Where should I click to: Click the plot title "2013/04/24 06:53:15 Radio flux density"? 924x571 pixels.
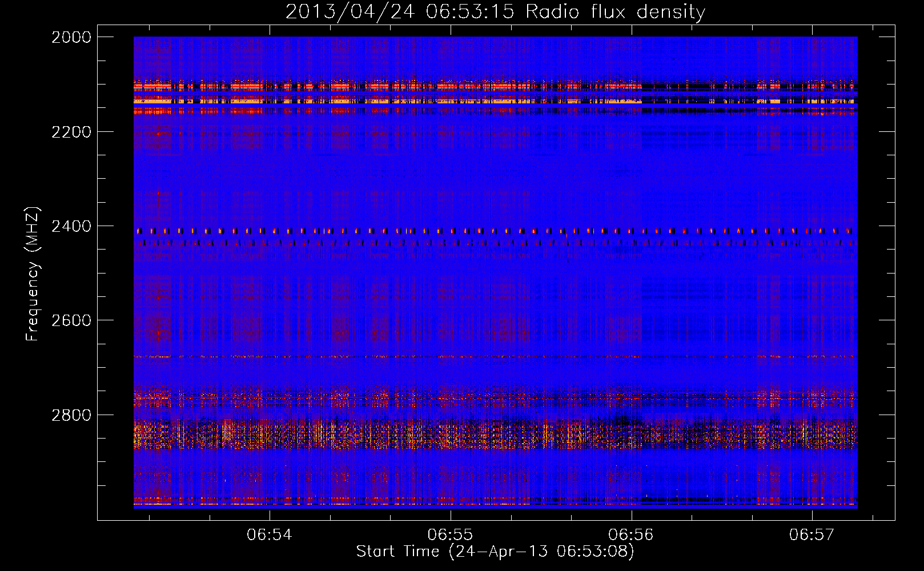coord(495,11)
